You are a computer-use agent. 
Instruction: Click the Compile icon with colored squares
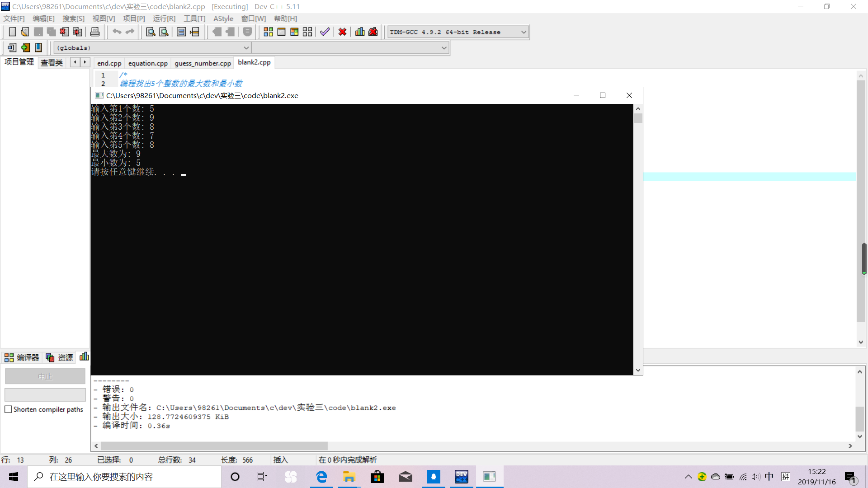point(268,32)
